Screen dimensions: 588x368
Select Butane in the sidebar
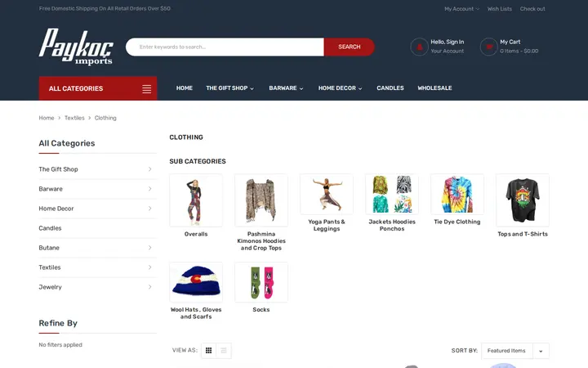[x=49, y=248]
